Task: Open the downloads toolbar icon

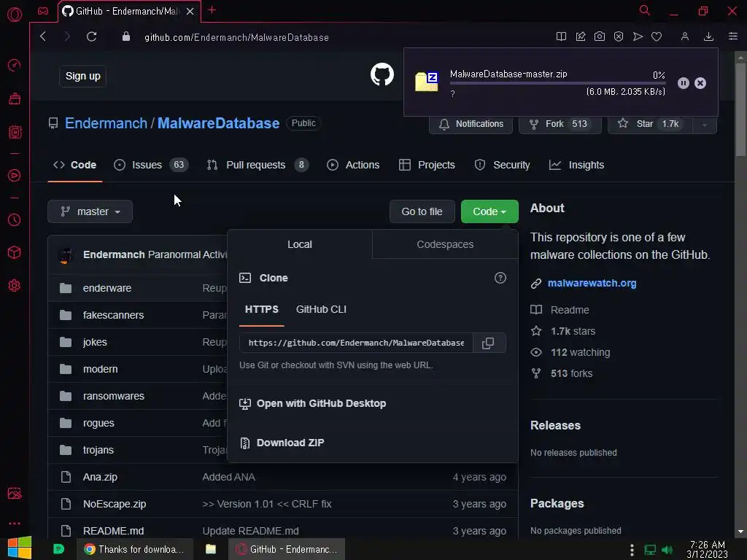Action: coord(708,36)
